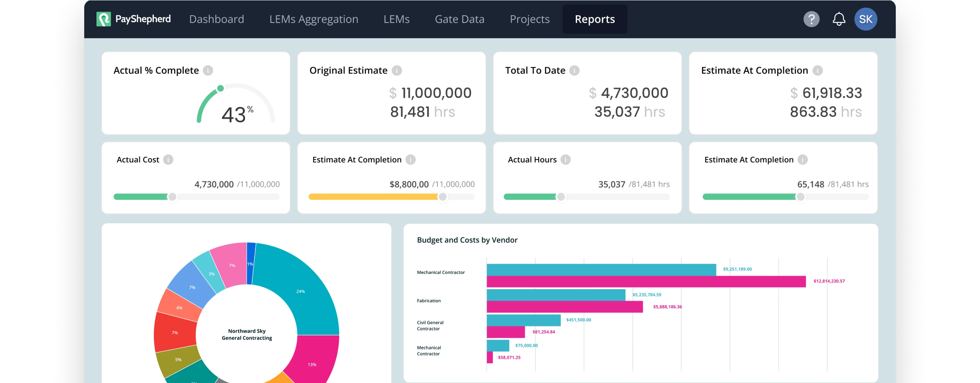Click the $81,254.84 magenta bar
The image size is (980, 383).
coord(506,332)
